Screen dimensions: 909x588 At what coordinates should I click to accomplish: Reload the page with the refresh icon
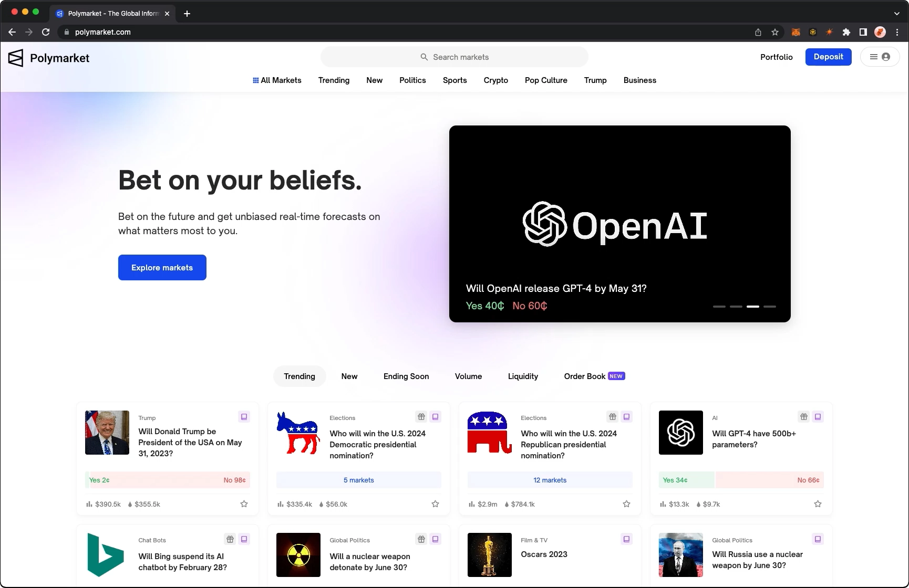coord(46,32)
